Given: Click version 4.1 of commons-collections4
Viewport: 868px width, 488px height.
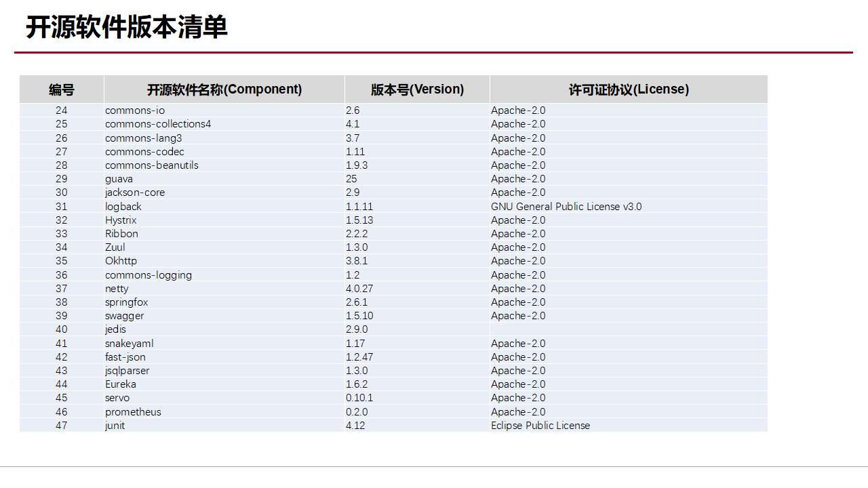Looking at the screenshot, I should pos(417,124).
